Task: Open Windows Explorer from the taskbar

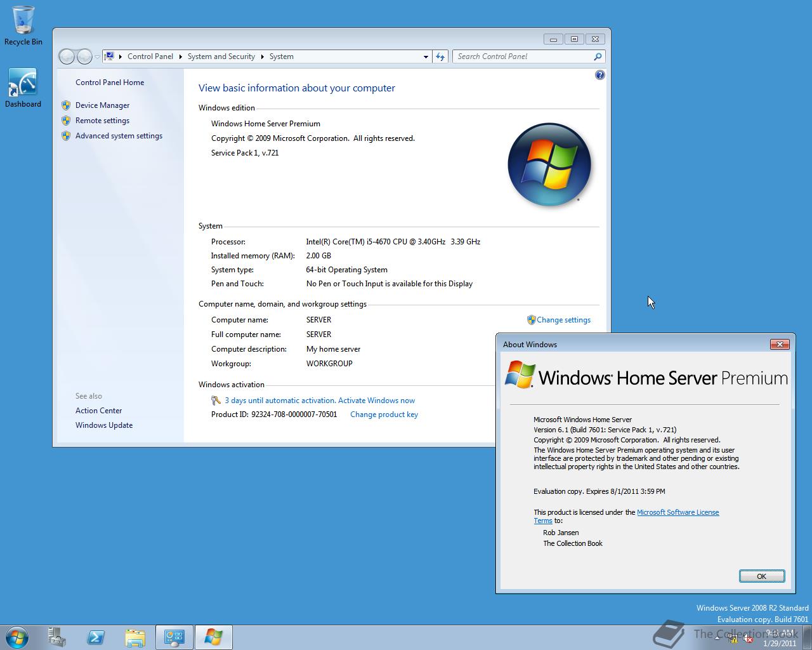Action: [x=135, y=637]
